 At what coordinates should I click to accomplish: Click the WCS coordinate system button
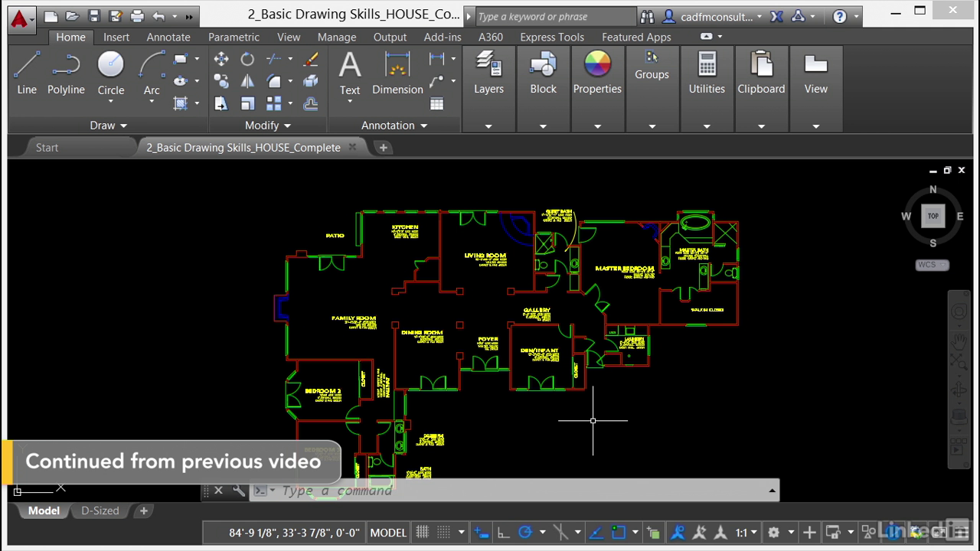[x=932, y=265]
